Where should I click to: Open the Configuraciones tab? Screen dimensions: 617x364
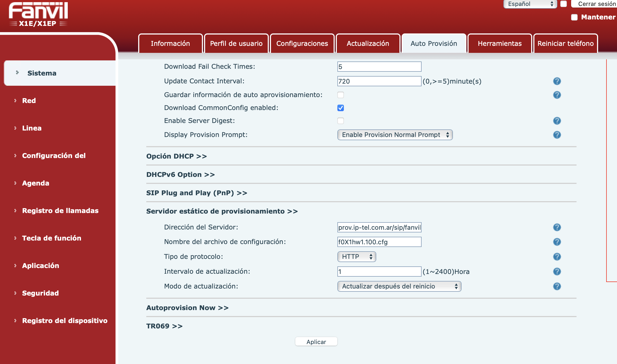click(x=302, y=43)
